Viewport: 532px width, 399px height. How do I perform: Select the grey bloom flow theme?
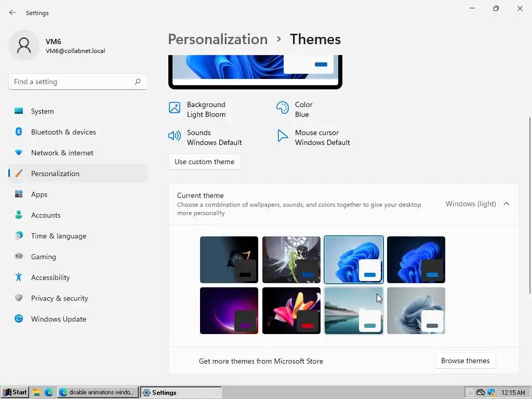tap(416, 311)
